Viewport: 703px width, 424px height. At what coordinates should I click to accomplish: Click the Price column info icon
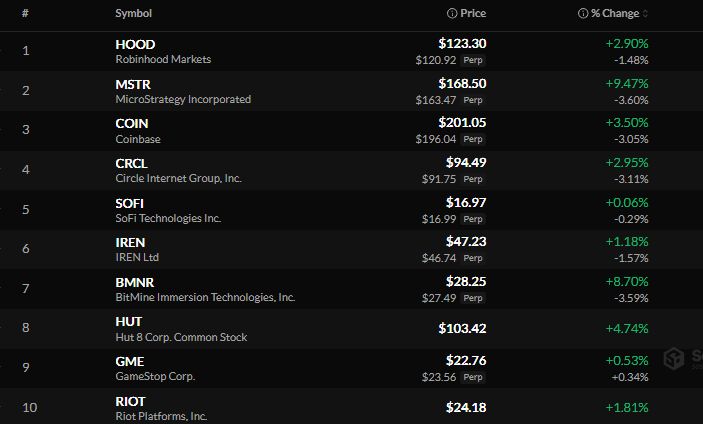point(452,13)
